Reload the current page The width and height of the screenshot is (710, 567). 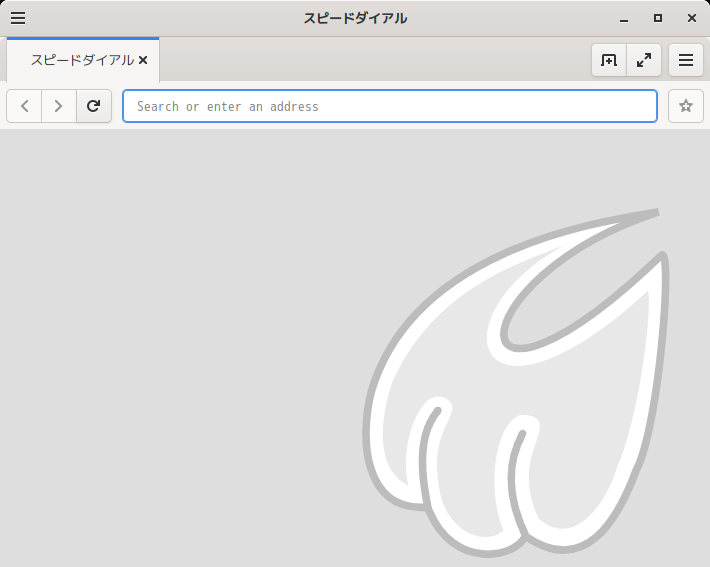(x=94, y=106)
